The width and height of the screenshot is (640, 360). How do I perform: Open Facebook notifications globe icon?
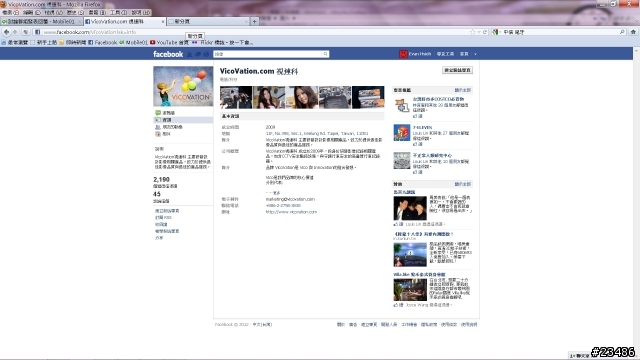coord(206,54)
